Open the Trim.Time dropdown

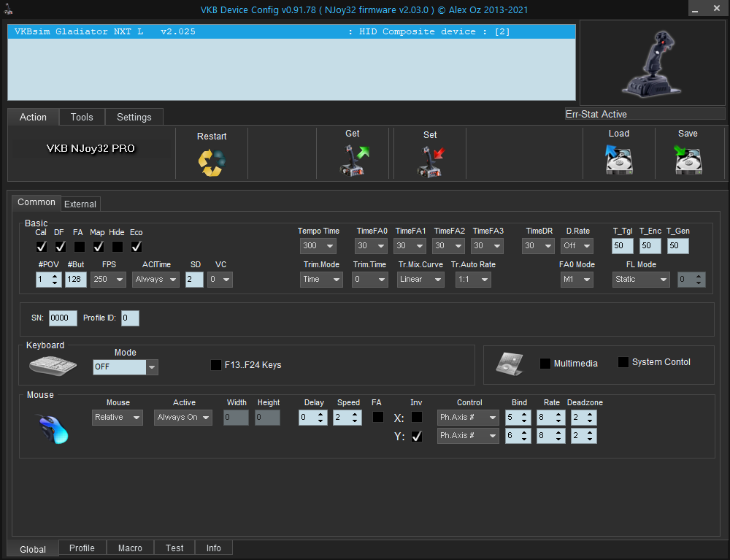(x=370, y=280)
